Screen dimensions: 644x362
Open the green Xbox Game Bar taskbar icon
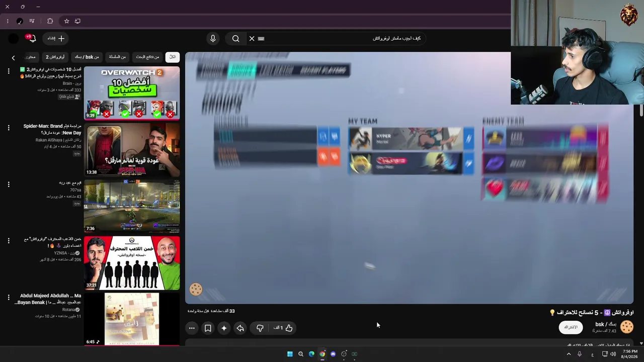355,354
